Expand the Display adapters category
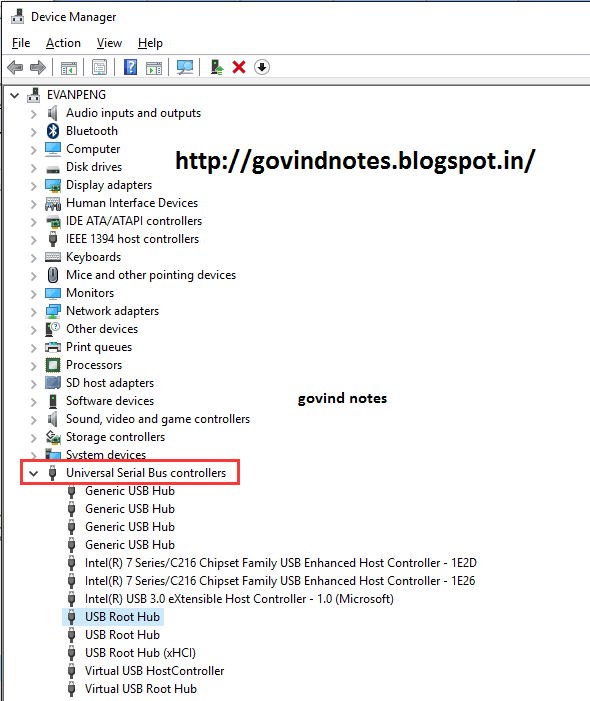 (34, 186)
